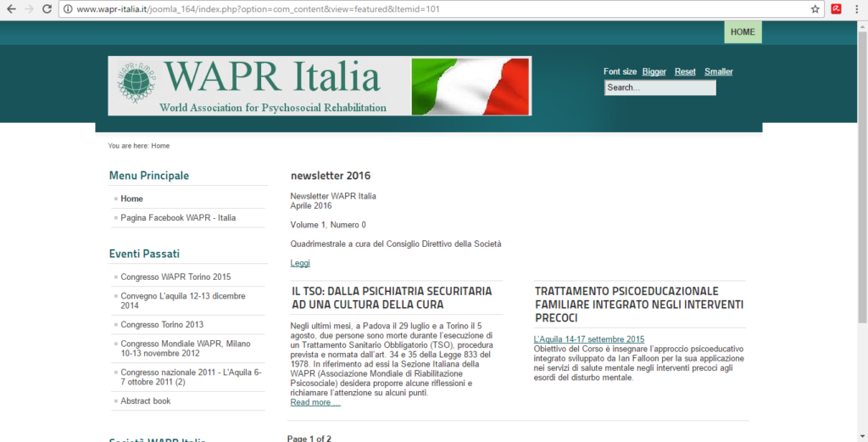Open Congresso WAPR Torino 2015
Screen dimensions: 868x442
175,277
